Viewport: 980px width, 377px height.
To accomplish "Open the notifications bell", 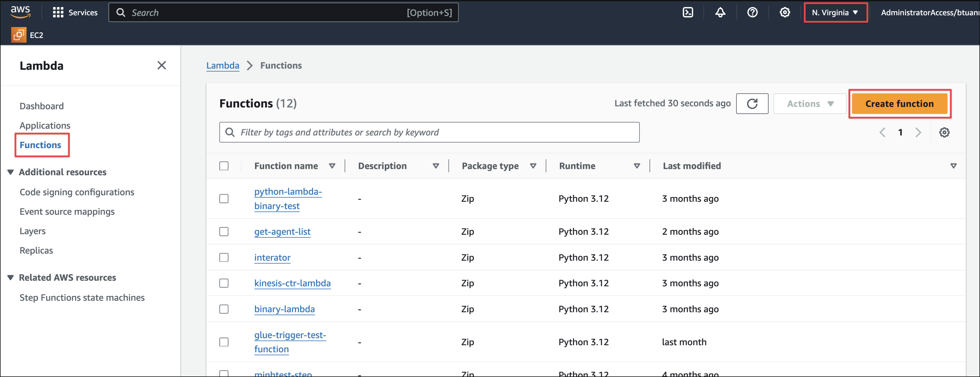I will pos(720,12).
